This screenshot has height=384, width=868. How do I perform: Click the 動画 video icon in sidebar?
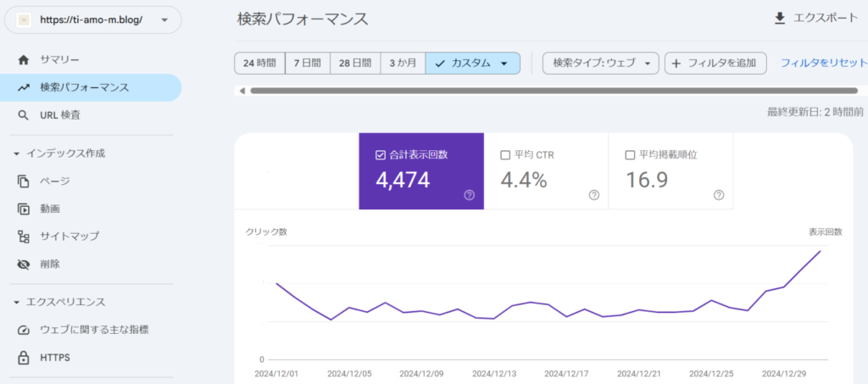(x=24, y=209)
